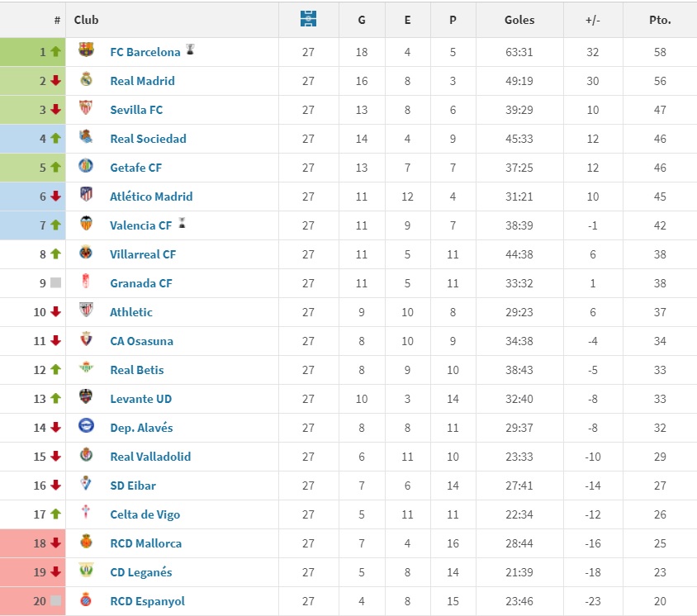Click the Goles column header

(x=519, y=20)
